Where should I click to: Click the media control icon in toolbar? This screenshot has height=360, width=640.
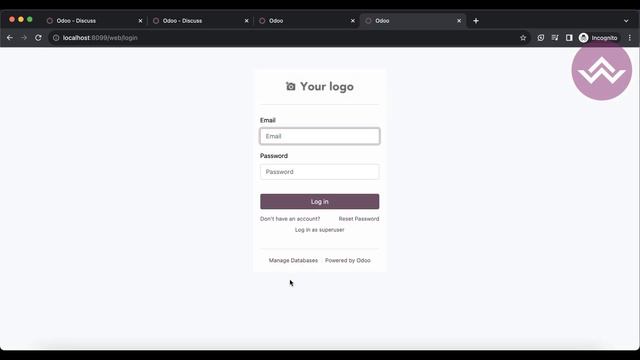point(555,38)
